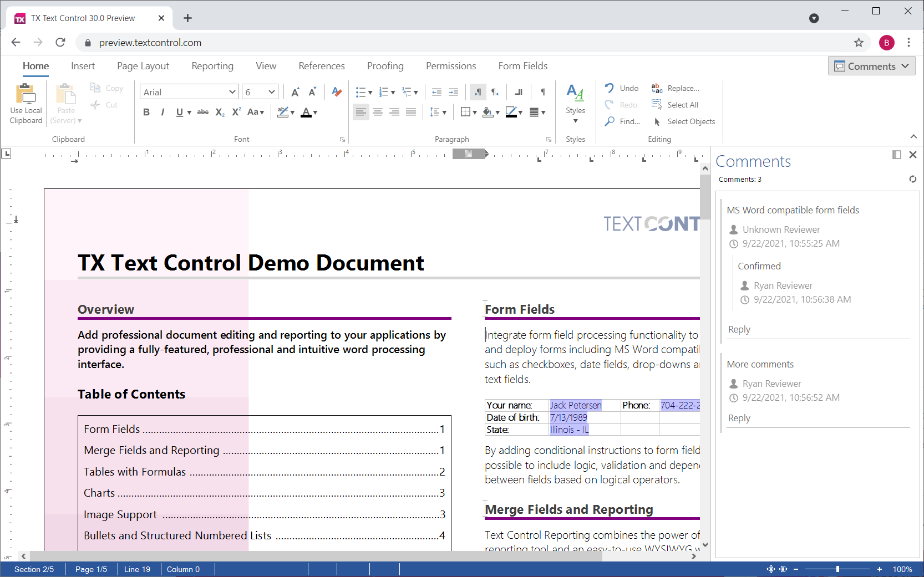Click the Select All icon
The width and height of the screenshot is (924, 577).
pos(657,105)
